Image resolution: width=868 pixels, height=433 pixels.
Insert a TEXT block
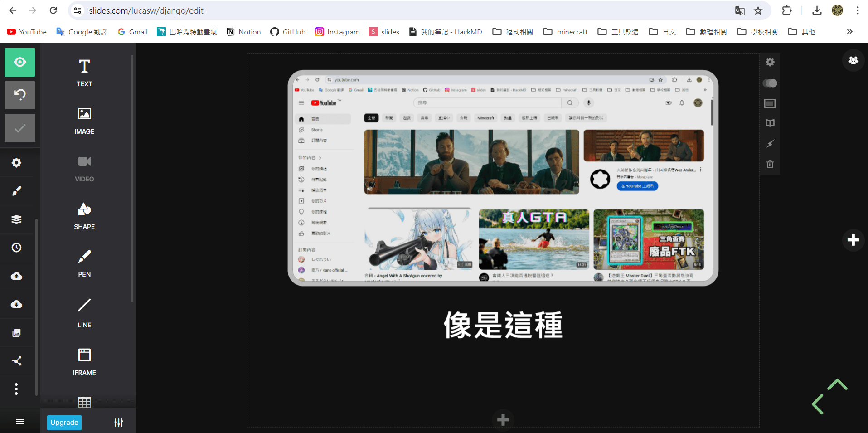84,73
